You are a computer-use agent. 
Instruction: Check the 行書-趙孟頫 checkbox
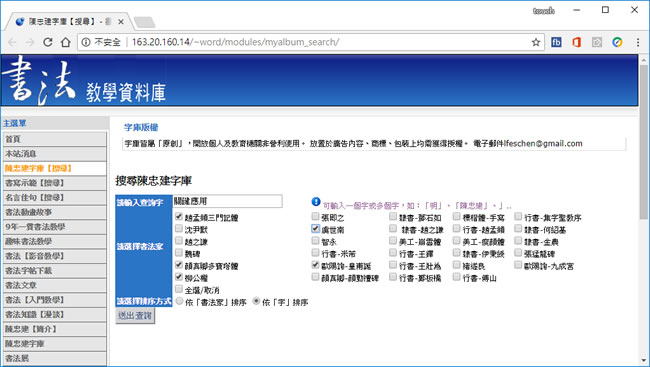[x=456, y=228]
